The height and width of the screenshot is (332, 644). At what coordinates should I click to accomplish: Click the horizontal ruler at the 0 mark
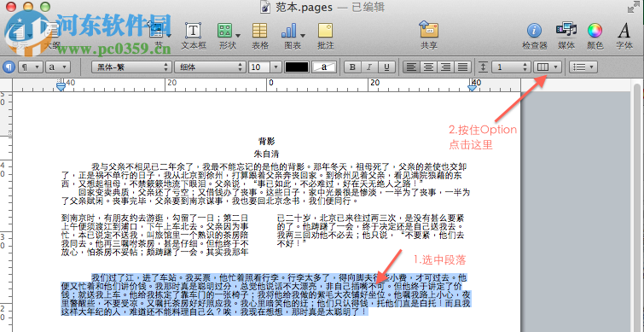tap(270, 84)
